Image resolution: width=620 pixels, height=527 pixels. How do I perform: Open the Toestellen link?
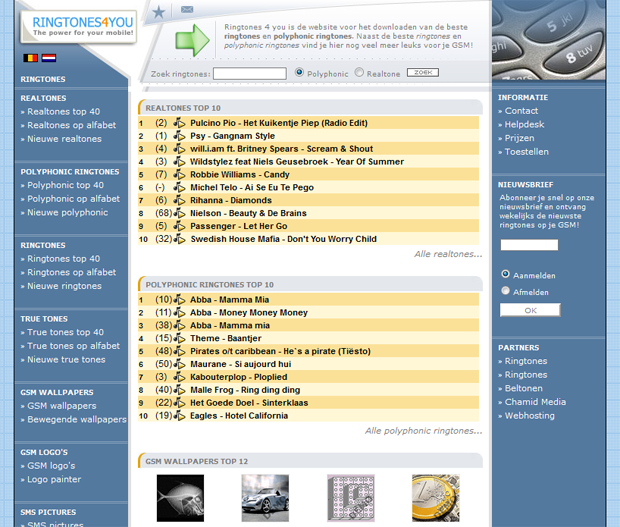[526, 152]
